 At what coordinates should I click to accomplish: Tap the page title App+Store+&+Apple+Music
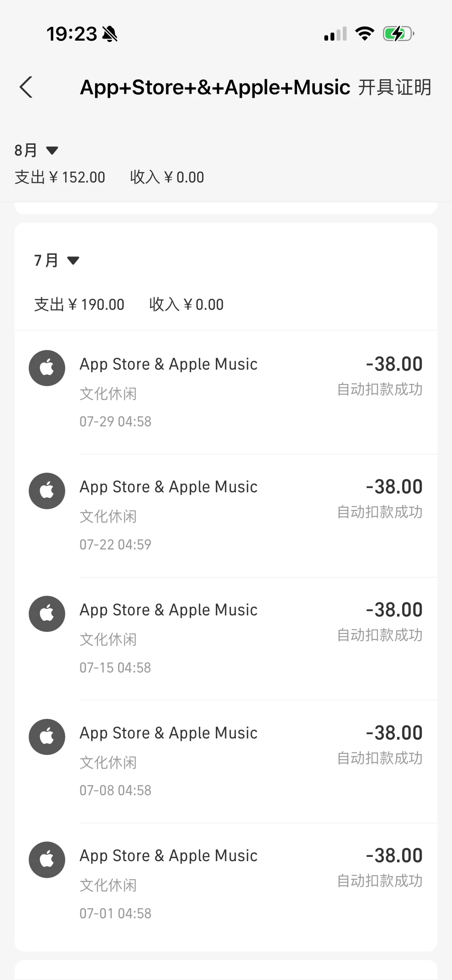tap(215, 87)
